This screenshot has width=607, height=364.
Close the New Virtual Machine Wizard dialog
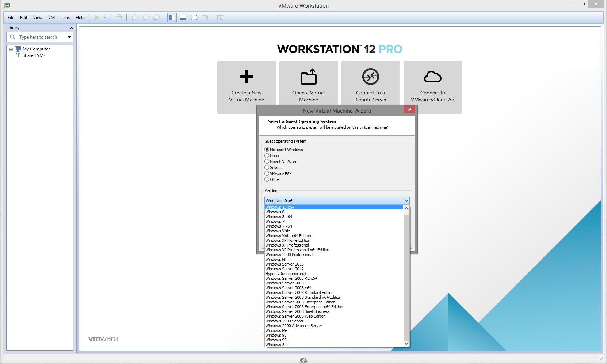(409, 109)
